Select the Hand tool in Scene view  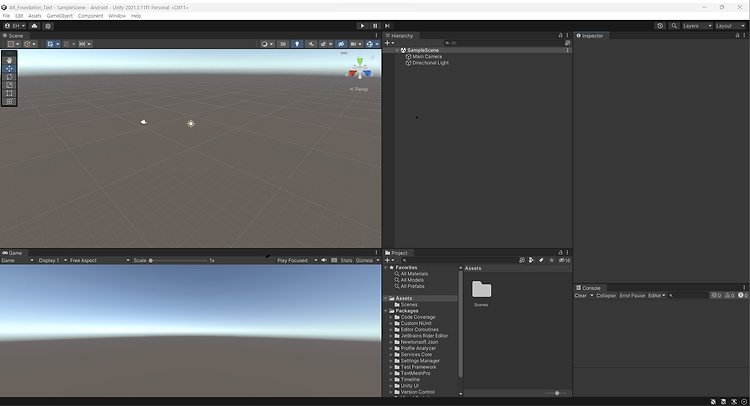pyautogui.click(x=9, y=60)
